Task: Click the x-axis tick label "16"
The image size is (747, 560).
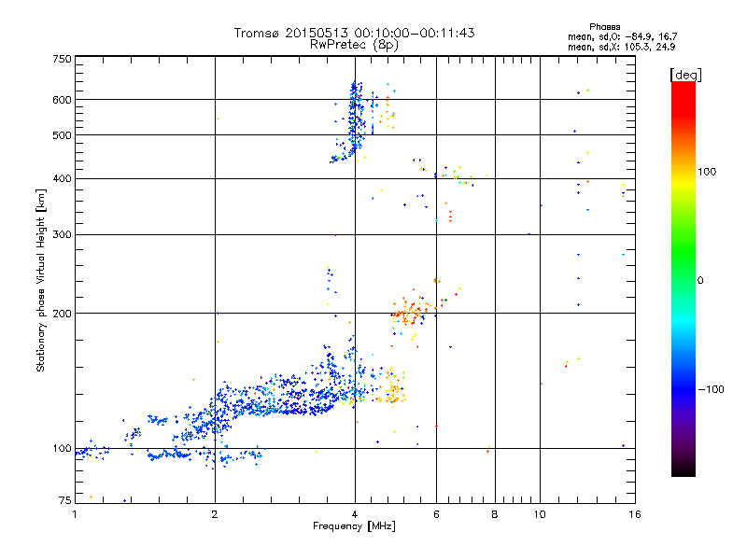Action: 635,514
